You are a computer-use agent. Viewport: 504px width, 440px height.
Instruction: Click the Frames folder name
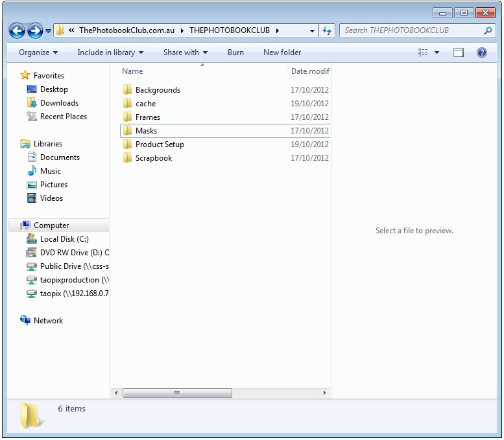pos(148,117)
